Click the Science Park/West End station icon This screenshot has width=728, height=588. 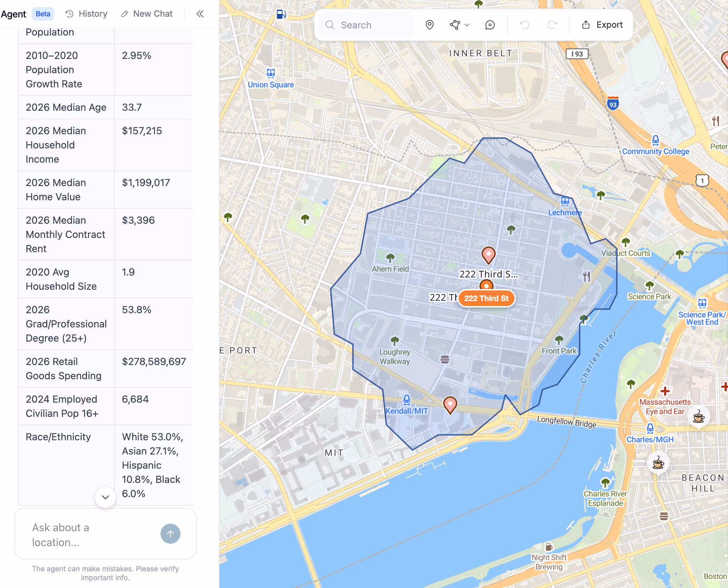coord(702,303)
